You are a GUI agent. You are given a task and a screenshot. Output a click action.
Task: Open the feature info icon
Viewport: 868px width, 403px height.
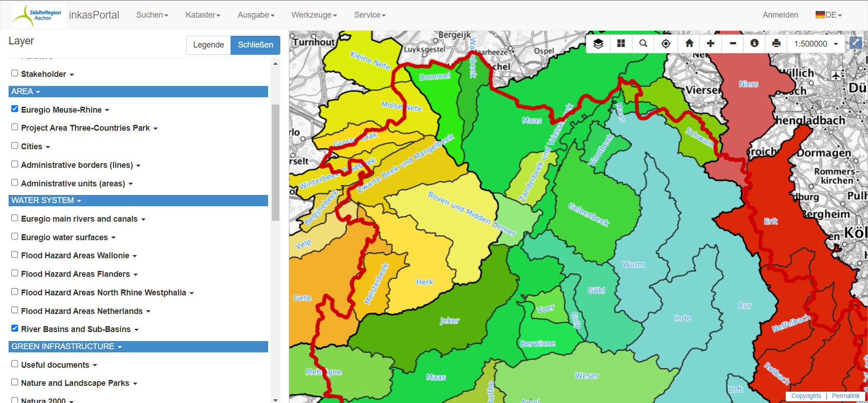pos(754,43)
